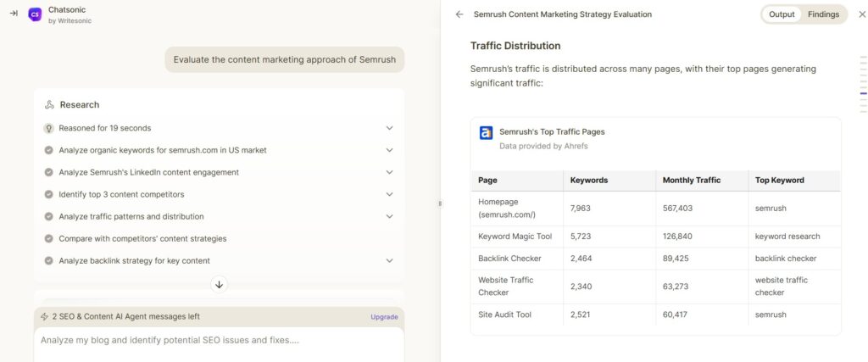The image size is (868, 362).
Task: Click the monthly traffic value 60,417
Action: coord(676,315)
